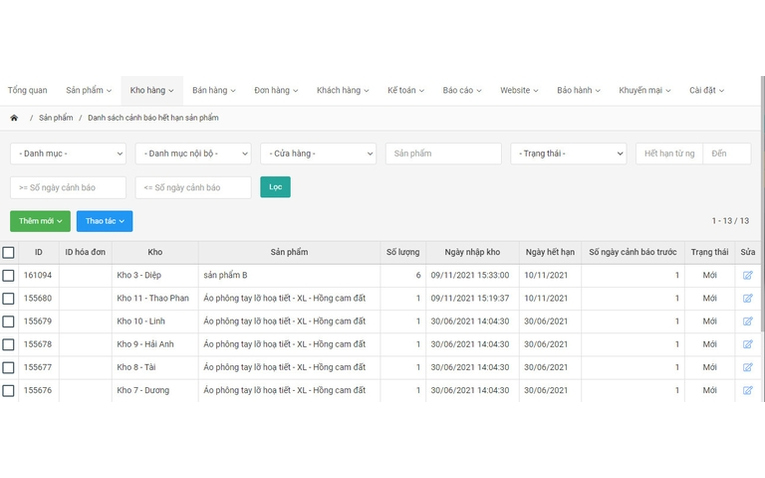Focus the <= Số ngày cảnh báo field

coord(193,187)
